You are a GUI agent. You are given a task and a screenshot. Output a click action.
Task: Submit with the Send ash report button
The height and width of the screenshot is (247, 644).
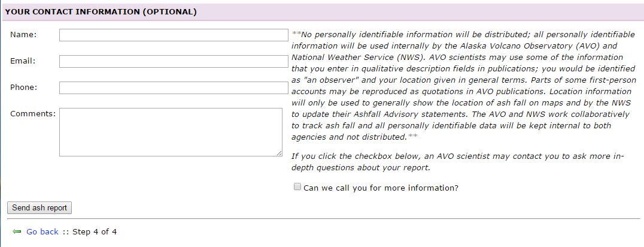(x=40, y=208)
